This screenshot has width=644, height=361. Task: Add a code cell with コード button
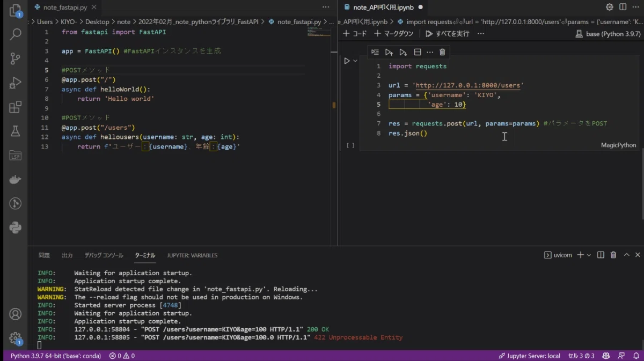coord(355,33)
